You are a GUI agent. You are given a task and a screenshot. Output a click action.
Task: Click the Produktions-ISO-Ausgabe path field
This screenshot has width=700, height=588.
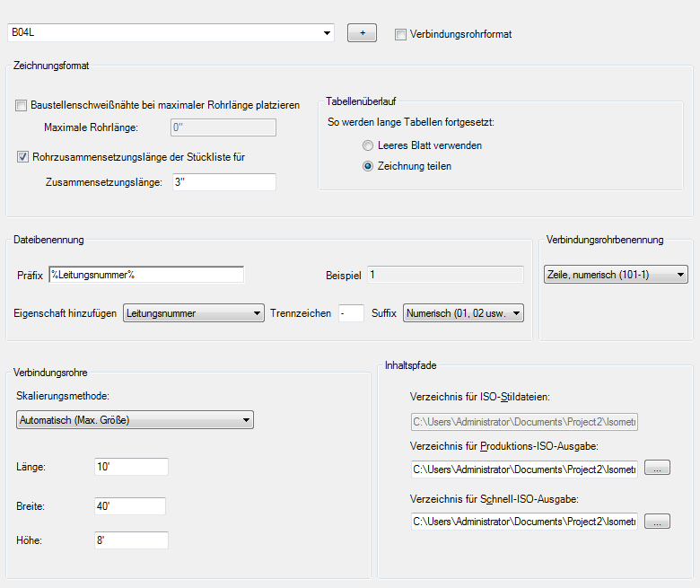[524, 469]
